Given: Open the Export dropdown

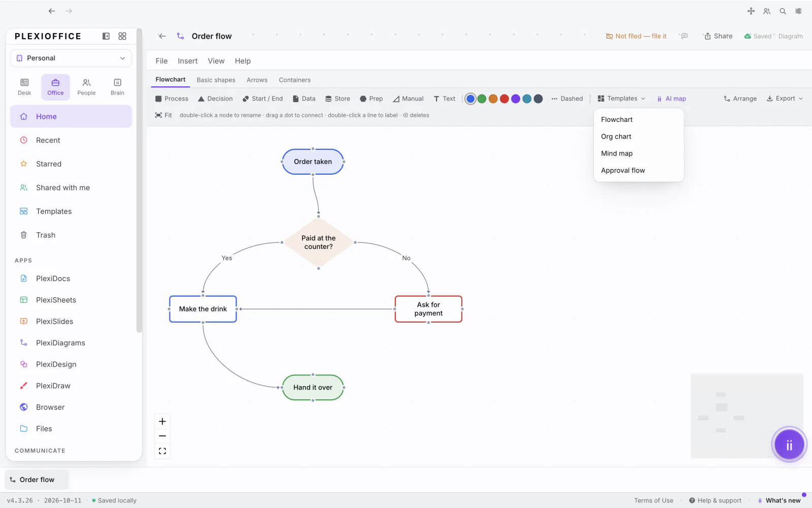Looking at the screenshot, I should [x=785, y=99].
